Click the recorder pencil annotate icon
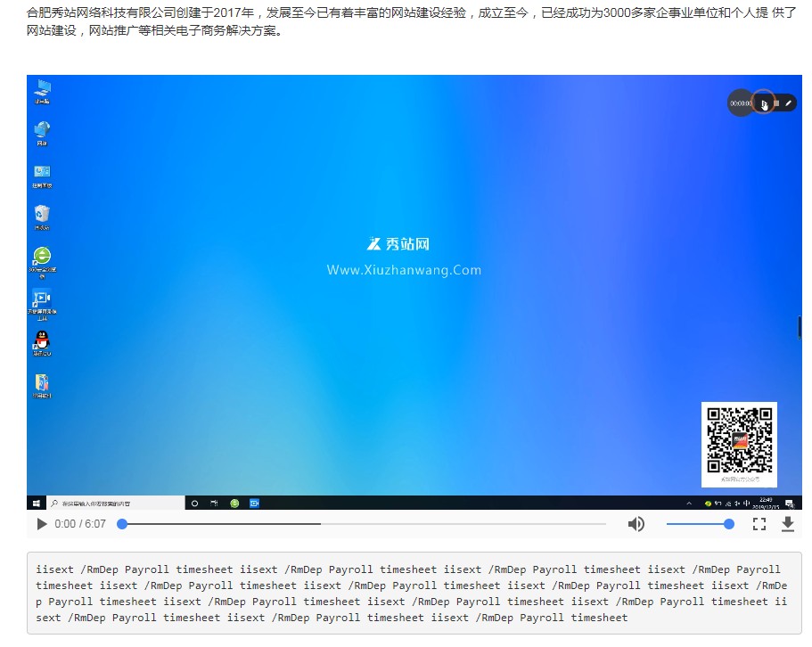Viewport: 812px width, 647px height. tap(789, 103)
